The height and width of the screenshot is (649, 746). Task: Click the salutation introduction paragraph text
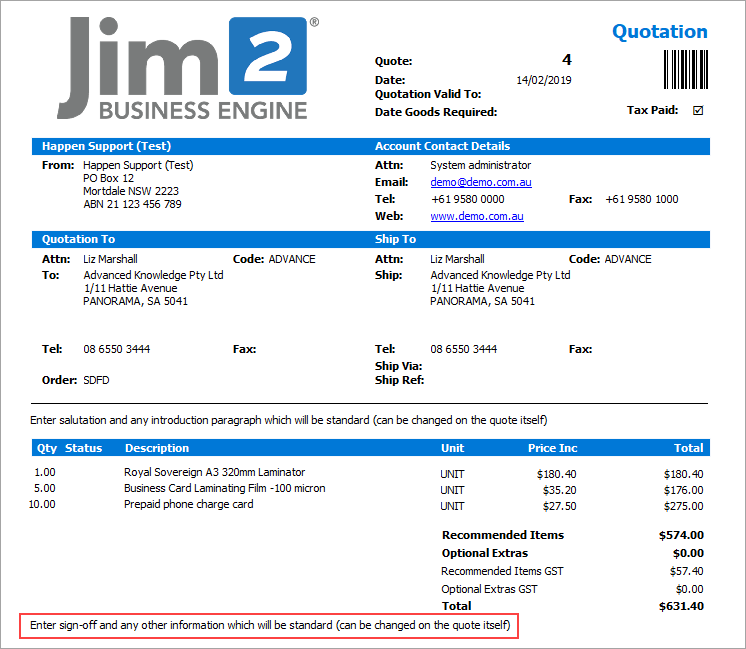click(x=288, y=420)
